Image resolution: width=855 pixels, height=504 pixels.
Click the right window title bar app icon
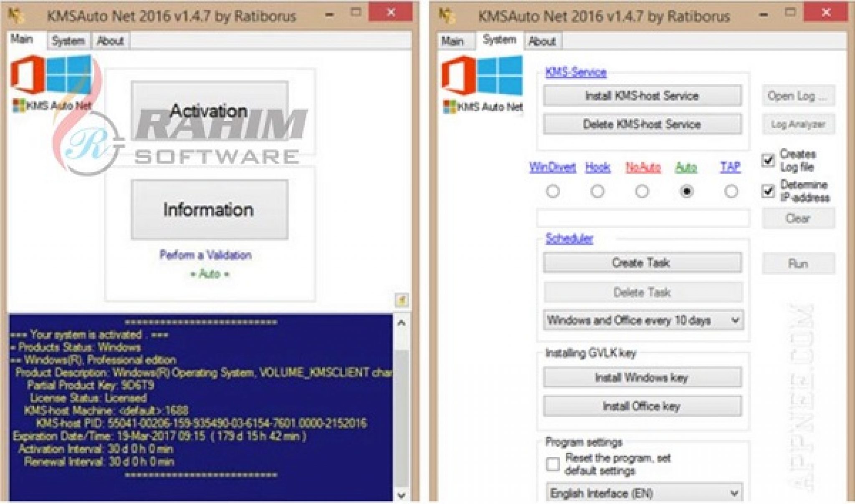tap(447, 15)
